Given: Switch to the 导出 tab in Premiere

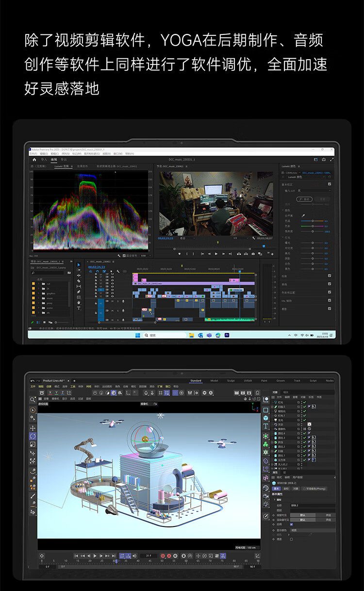Looking at the screenshot, I should click(64, 160).
